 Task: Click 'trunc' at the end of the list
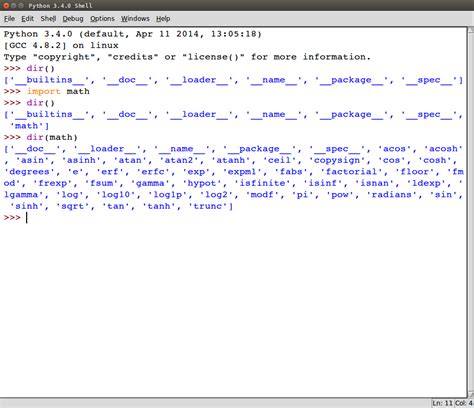click(208, 206)
